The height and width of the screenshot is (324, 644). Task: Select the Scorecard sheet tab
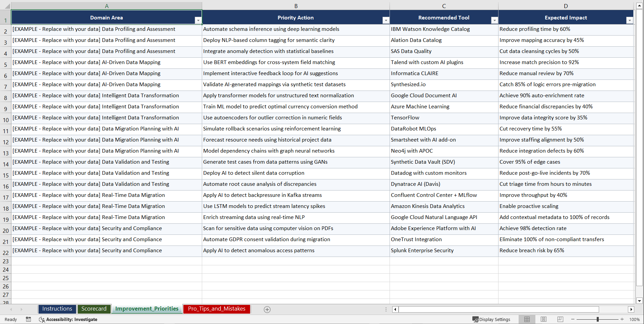click(94, 309)
